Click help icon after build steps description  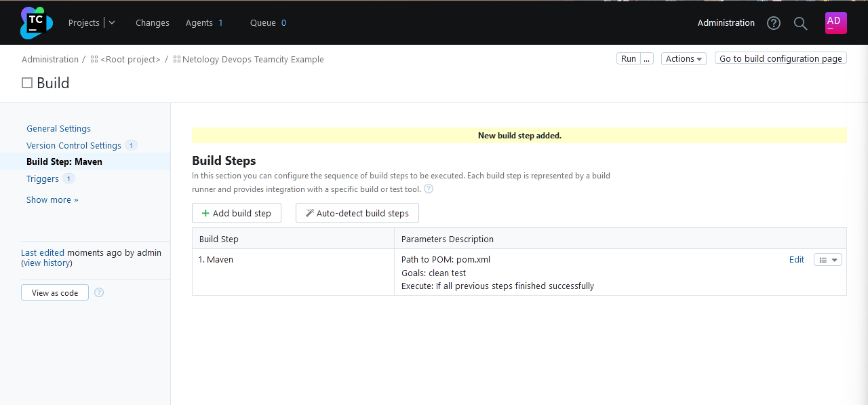(429, 189)
